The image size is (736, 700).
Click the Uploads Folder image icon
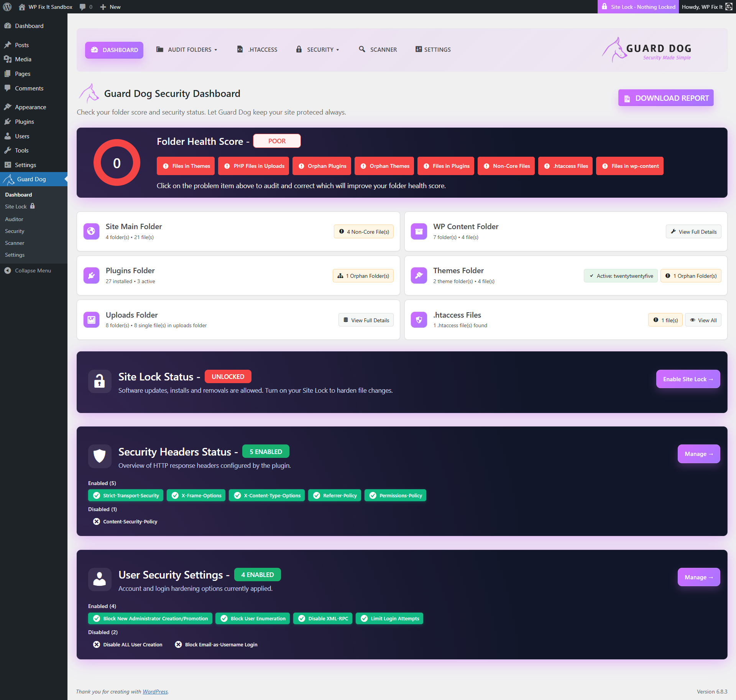coord(91,320)
